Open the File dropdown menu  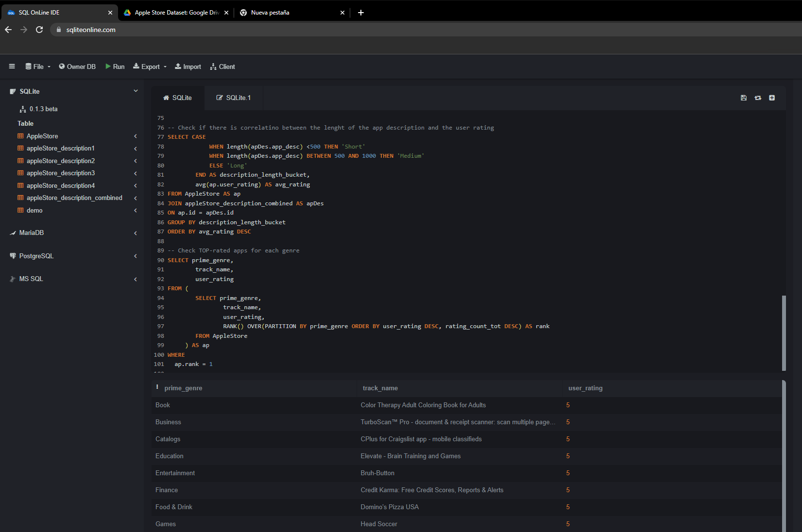37,66
